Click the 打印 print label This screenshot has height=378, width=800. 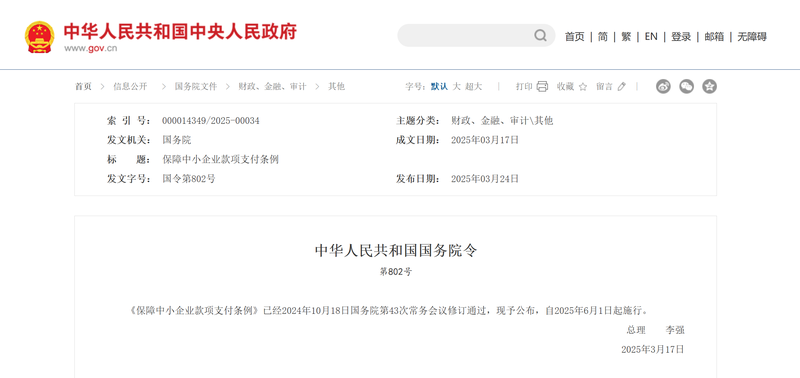point(524,87)
